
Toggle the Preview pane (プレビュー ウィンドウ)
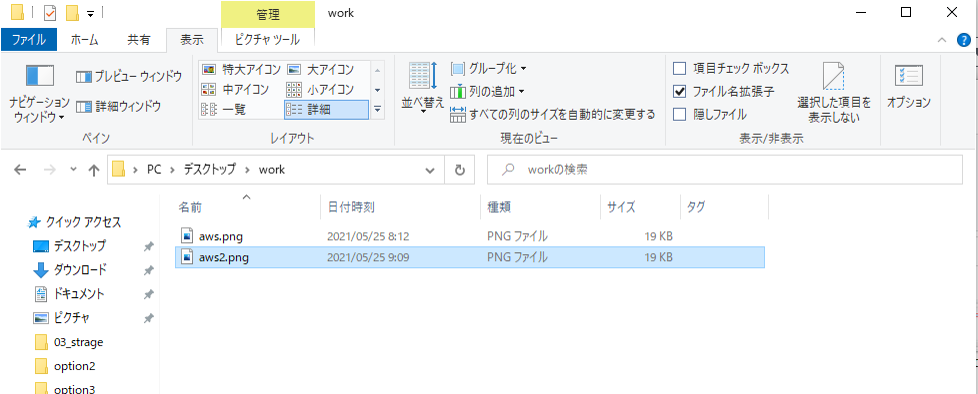pyautogui.click(x=129, y=77)
